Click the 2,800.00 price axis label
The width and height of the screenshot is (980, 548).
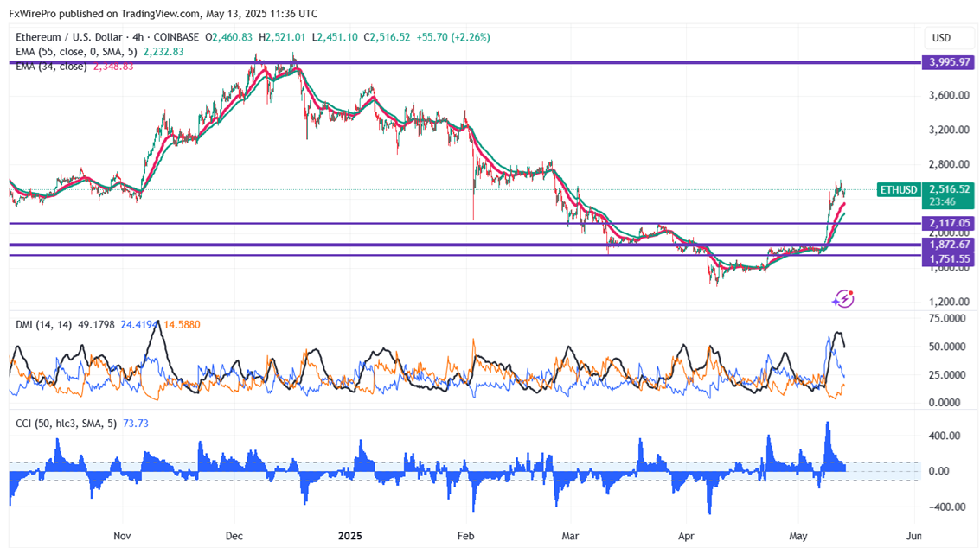(x=949, y=164)
